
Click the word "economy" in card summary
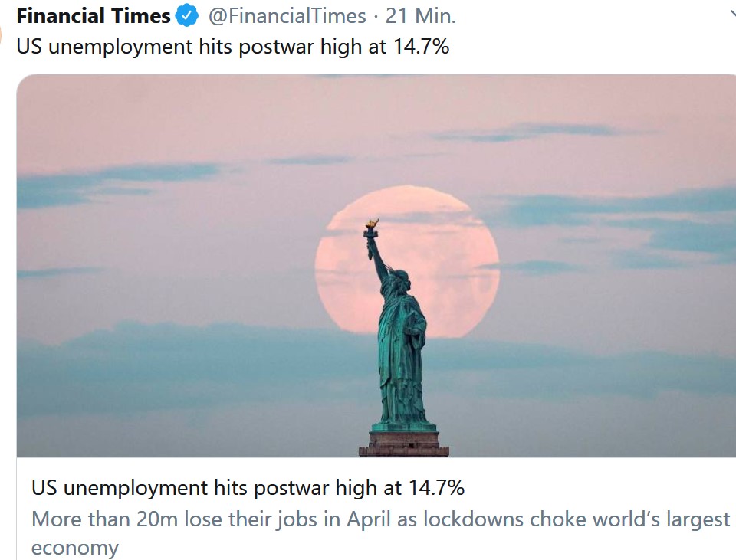click(75, 548)
